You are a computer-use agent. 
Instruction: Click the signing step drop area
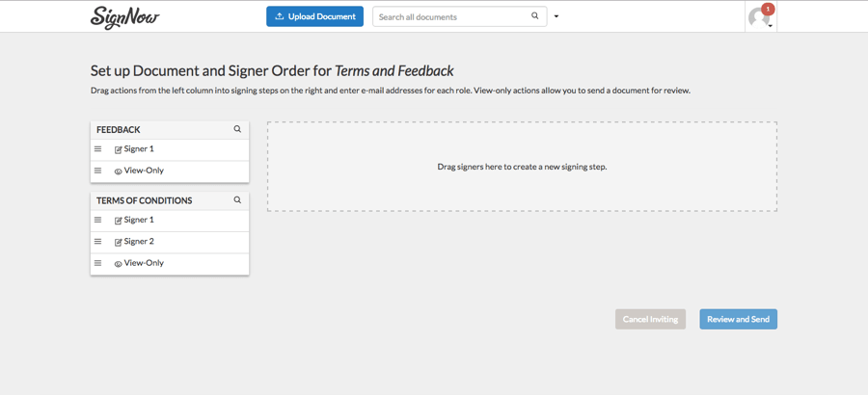point(522,167)
